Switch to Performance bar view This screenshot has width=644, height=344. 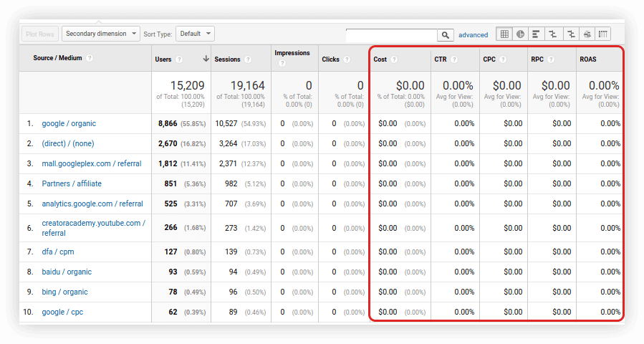click(x=537, y=34)
